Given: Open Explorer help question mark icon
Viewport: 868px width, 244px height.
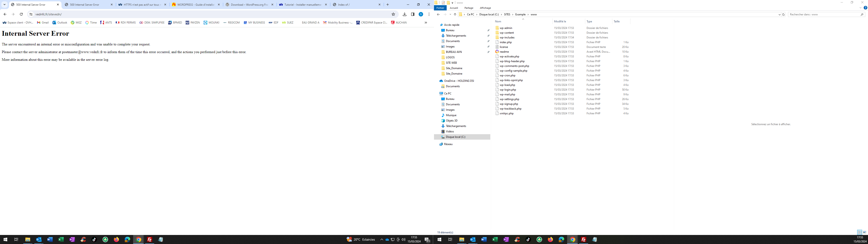Looking at the screenshot, I should (x=865, y=8).
